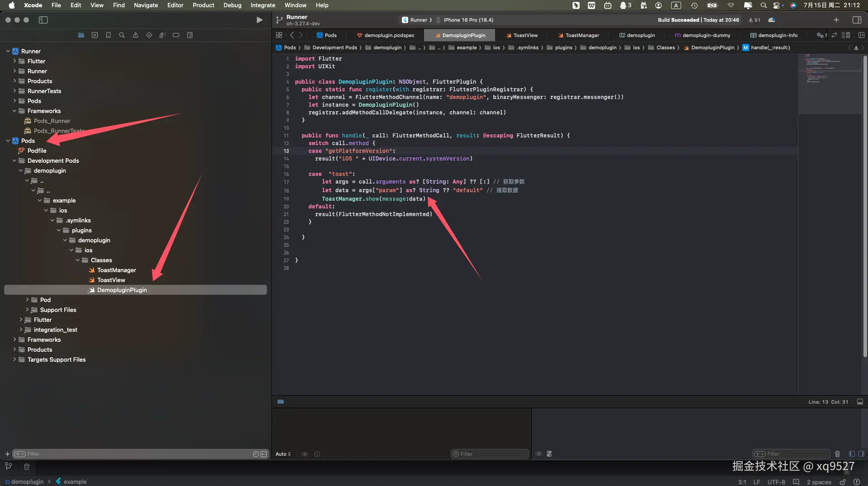Select the Runner scheme in toolbar

click(415, 20)
